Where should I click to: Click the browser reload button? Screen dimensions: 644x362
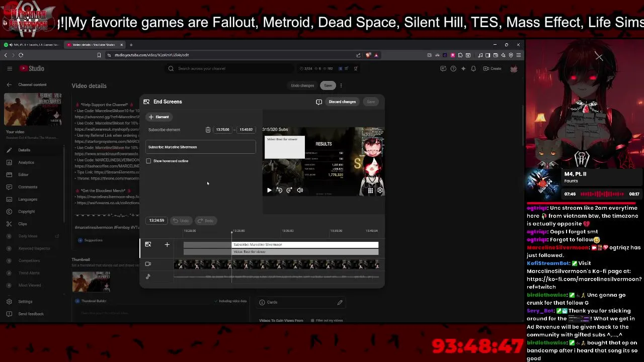click(x=21, y=55)
